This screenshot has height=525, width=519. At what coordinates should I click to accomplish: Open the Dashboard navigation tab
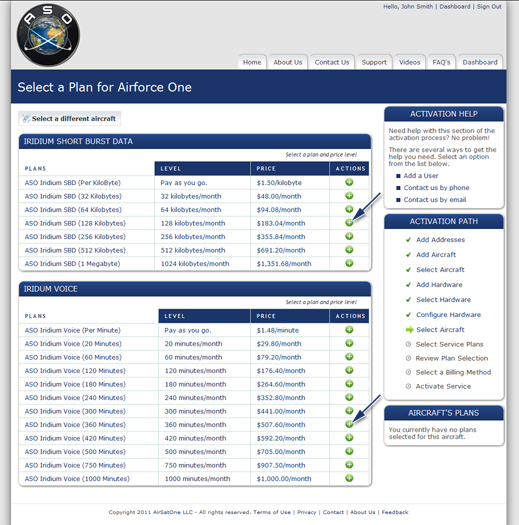click(480, 62)
